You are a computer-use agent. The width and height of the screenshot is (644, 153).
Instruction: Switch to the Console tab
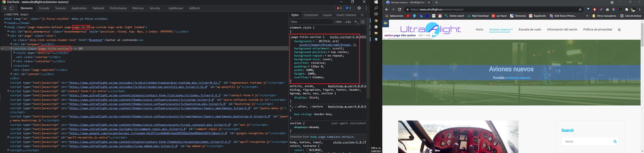tap(44, 8)
